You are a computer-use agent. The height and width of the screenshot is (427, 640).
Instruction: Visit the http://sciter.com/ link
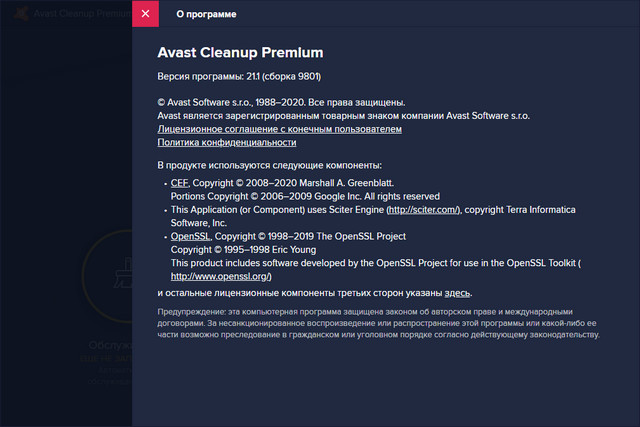(x=424, y=210)
